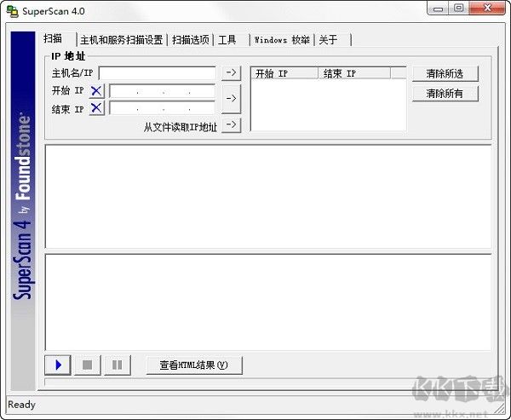Open the 扫描选项 tab

tap(190, 40)
